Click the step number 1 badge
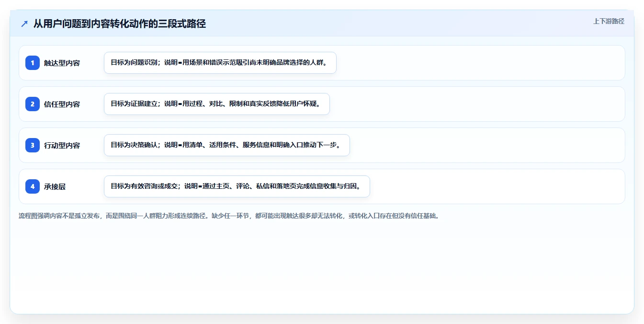644x324 pixels. (x=33, y=63)
